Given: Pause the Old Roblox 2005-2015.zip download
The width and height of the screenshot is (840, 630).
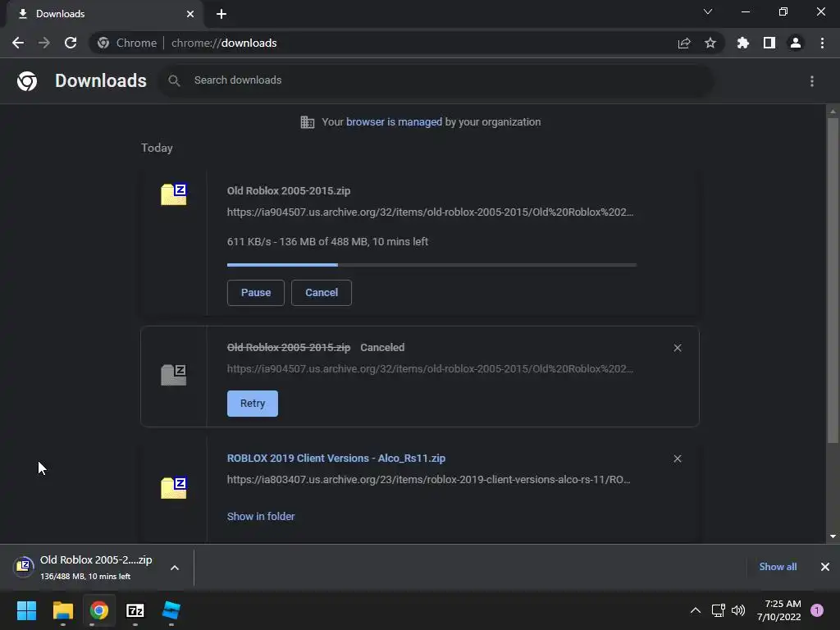Looking at the screenshot, I should (x=256, y=293).
